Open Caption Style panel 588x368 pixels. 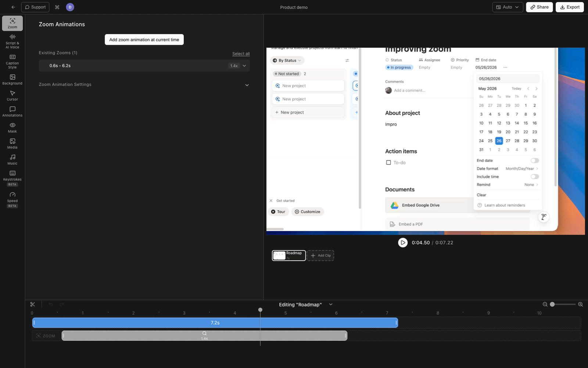[12, 61]
